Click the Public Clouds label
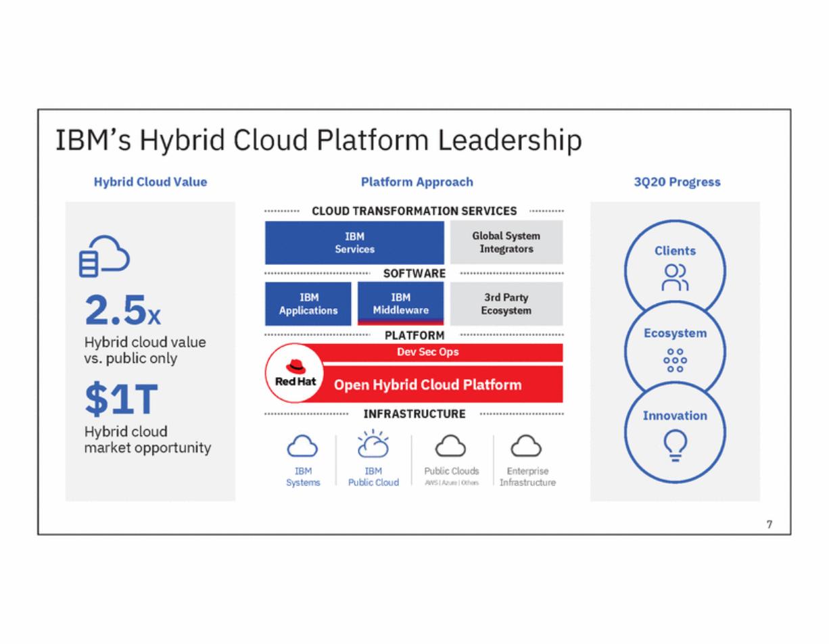 click(451, 471)
